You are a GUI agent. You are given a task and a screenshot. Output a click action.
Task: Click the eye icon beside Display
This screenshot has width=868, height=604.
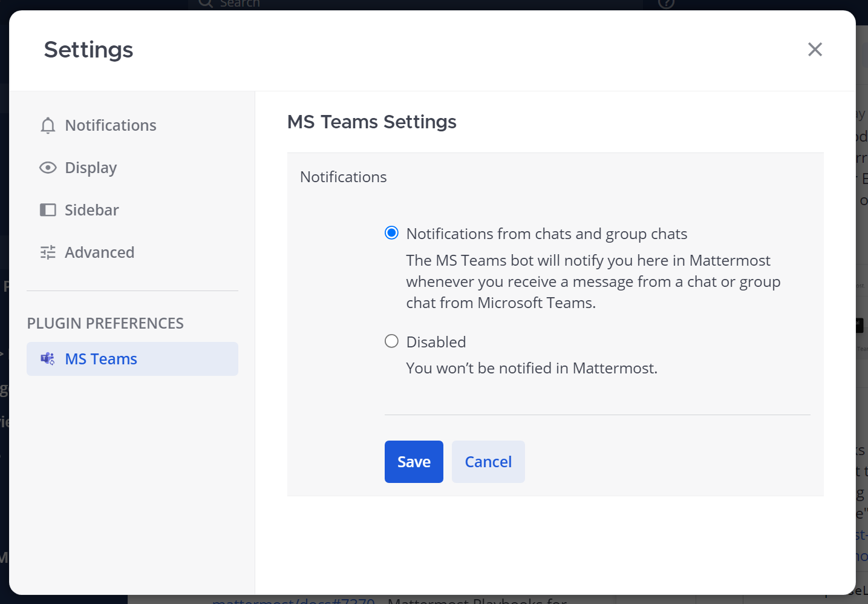pos(48,168)
